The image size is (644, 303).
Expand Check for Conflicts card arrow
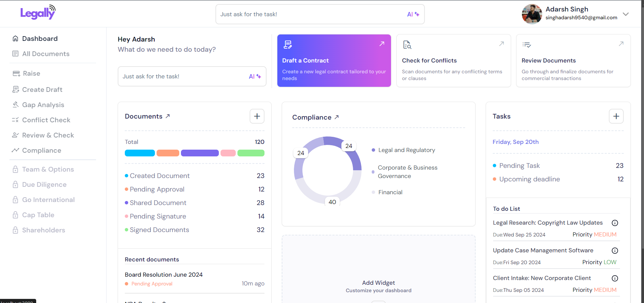click(501, 44)
